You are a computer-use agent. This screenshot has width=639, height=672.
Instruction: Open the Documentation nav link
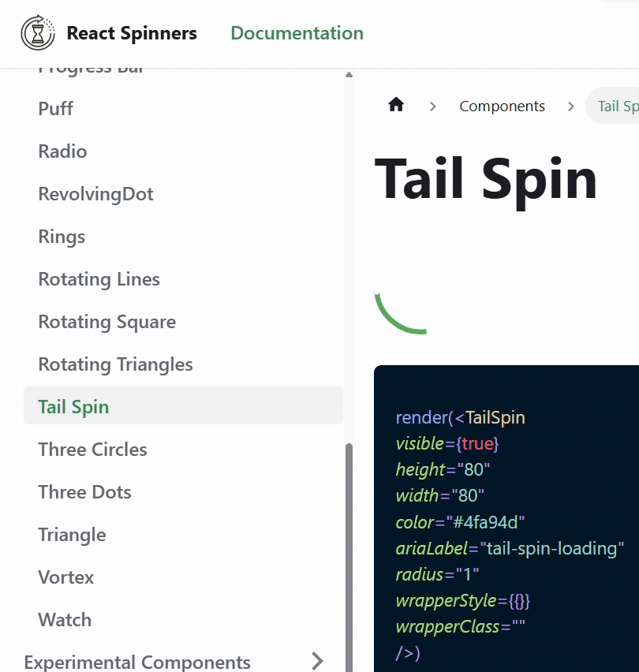click(297, 33)
